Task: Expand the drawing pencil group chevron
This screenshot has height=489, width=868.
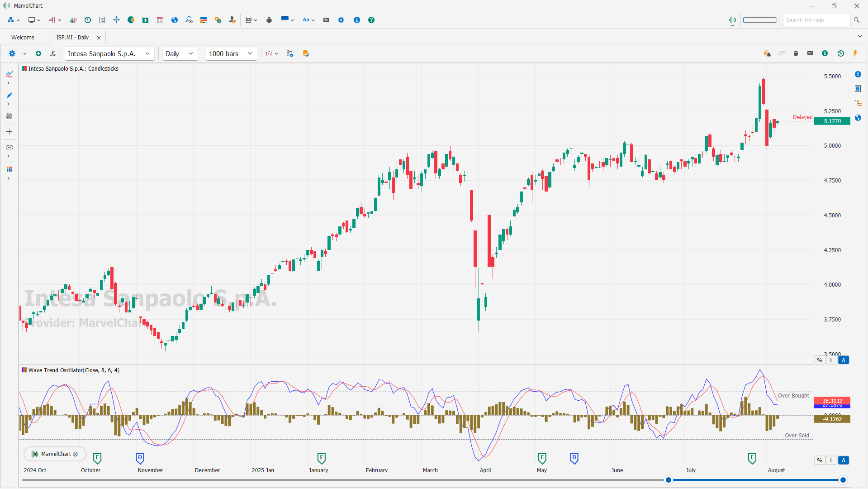Action: [x=8, y=104]
